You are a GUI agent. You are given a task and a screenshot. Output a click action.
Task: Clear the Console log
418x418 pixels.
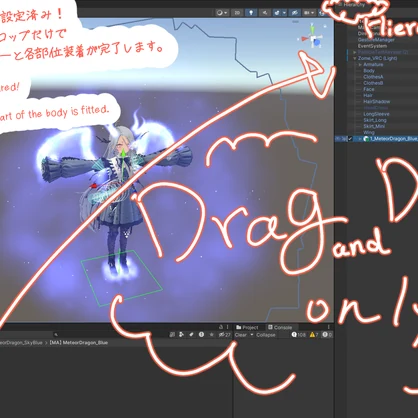241,335
